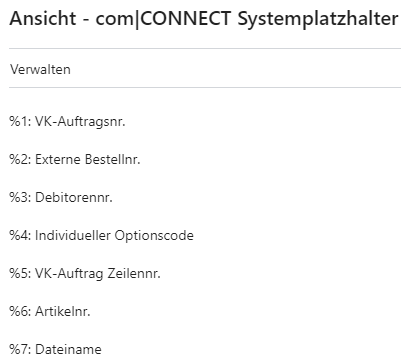This screenshot has height=364, width=401.
Task: Select the Externe Bestellnr. placeholder entry
Action: tap(75, 159)
